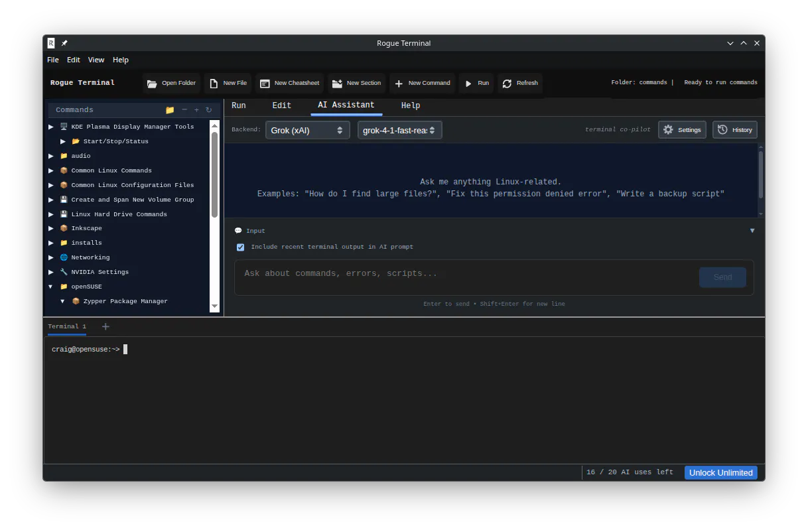Image resolution: width=808 pixels, height=532 pixels.
Task: Switch to the Edit tab in panel
Action: (282, 105)
